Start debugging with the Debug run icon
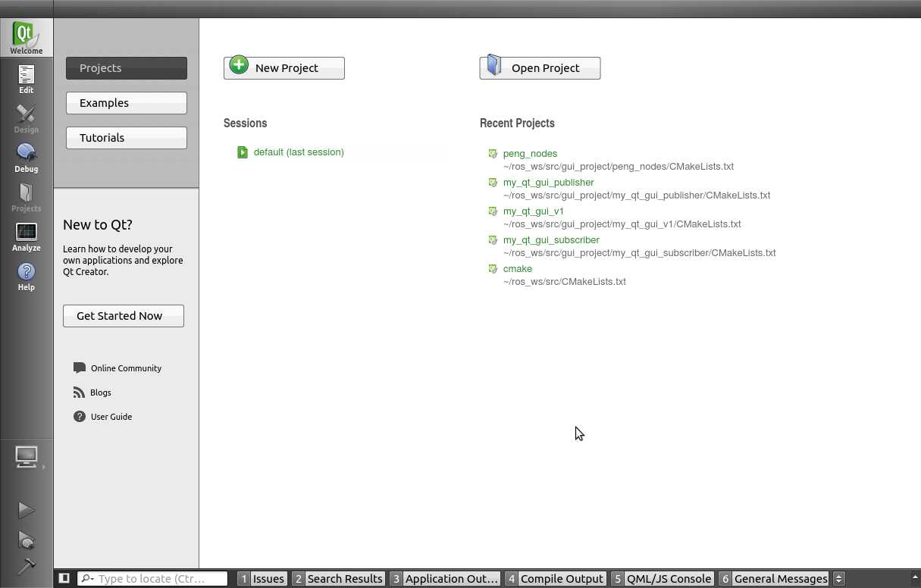The image size is (921, 588). pyautogui.click(x=26, y=540)
